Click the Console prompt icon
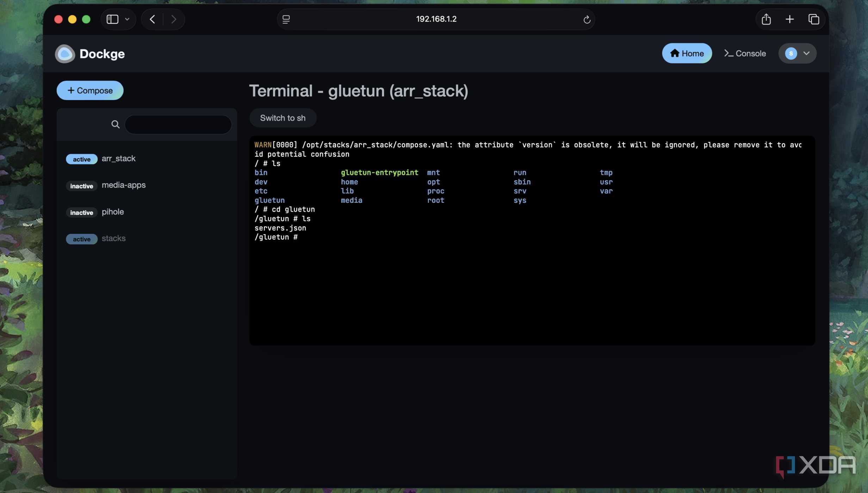This screenshot has width=868, height=493. [728, 53]
